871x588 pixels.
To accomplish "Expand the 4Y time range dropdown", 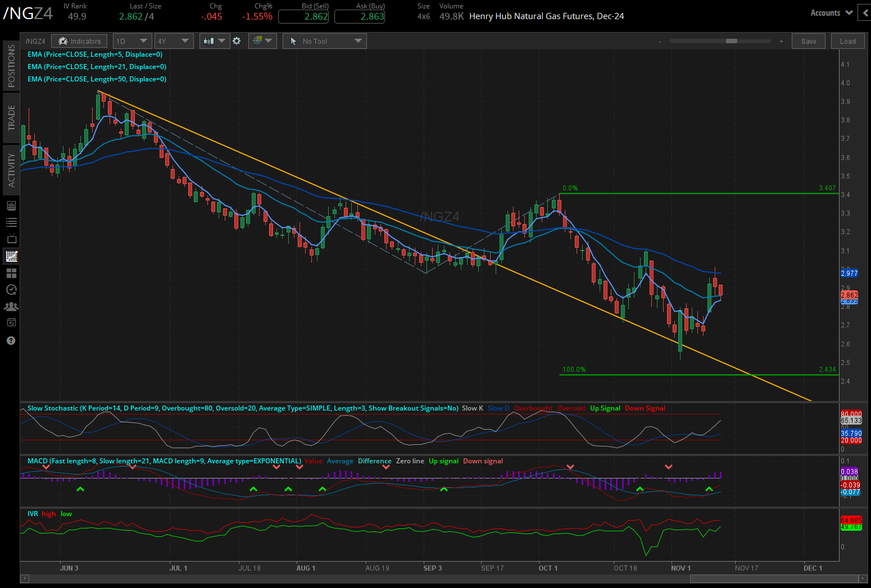I will click(174, 41).
